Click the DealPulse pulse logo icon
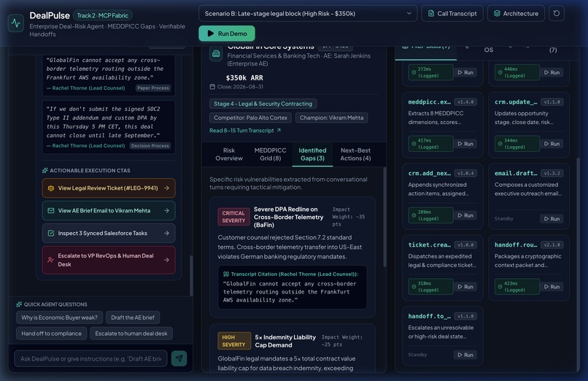This screenshot has height=381, width=588. coord(16,23)
